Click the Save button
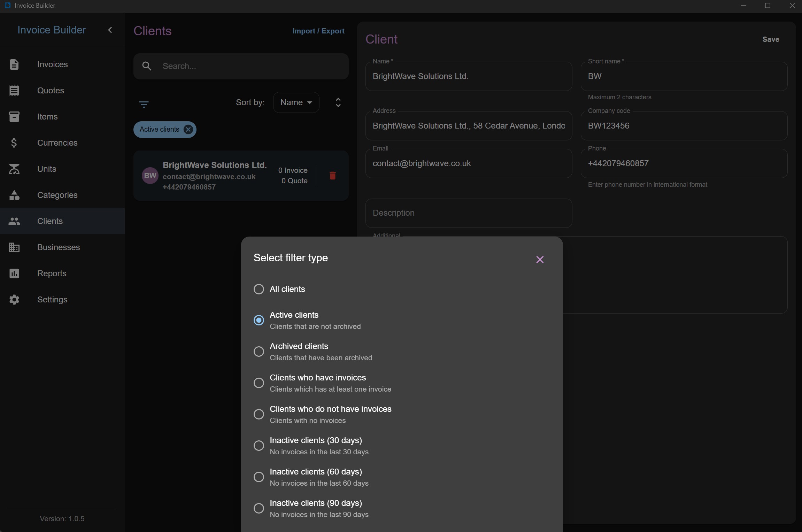802x532 pixels. [x=771, y=39]
